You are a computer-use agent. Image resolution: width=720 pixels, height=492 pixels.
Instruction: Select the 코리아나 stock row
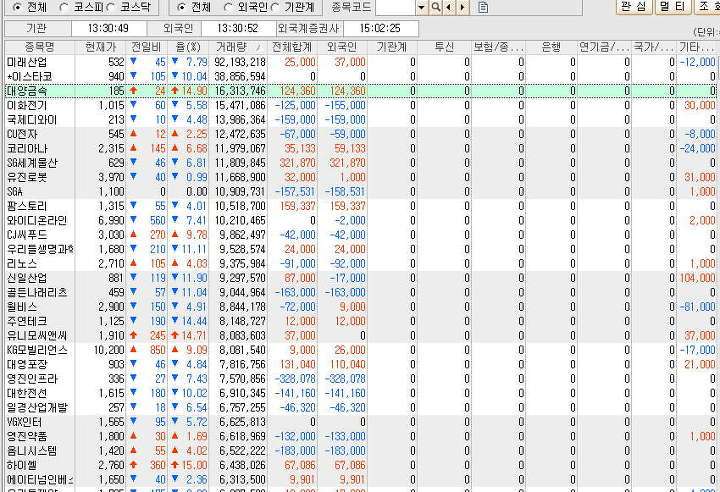[x=360, y=148]
